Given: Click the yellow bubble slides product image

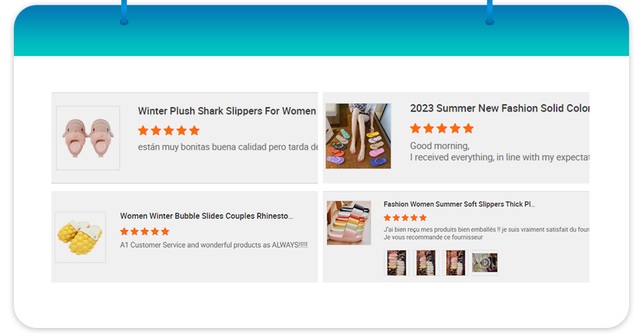Looking at the screenshot, I should [x=80, y=238].
